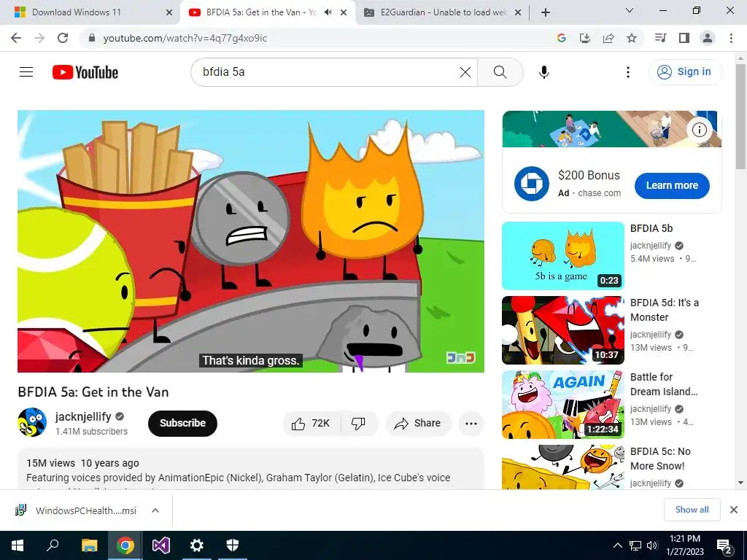
Task: Open the tab search chevron
Action: [x=630, y=10]
